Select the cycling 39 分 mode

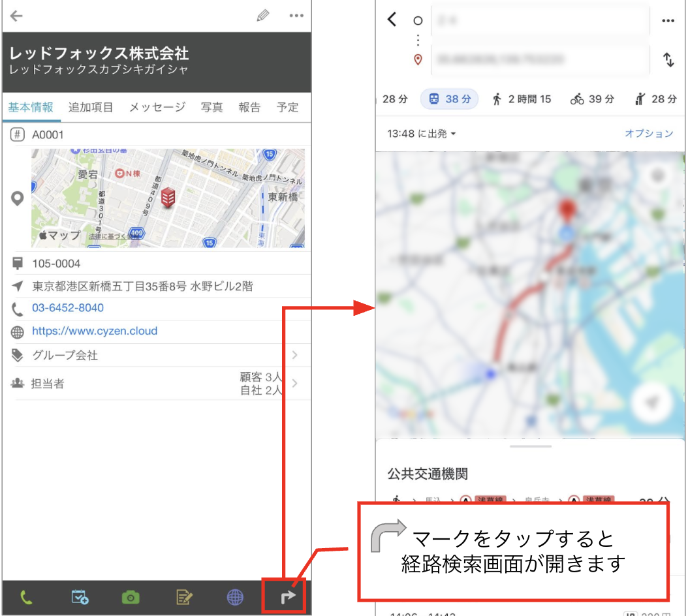point(592,99)
